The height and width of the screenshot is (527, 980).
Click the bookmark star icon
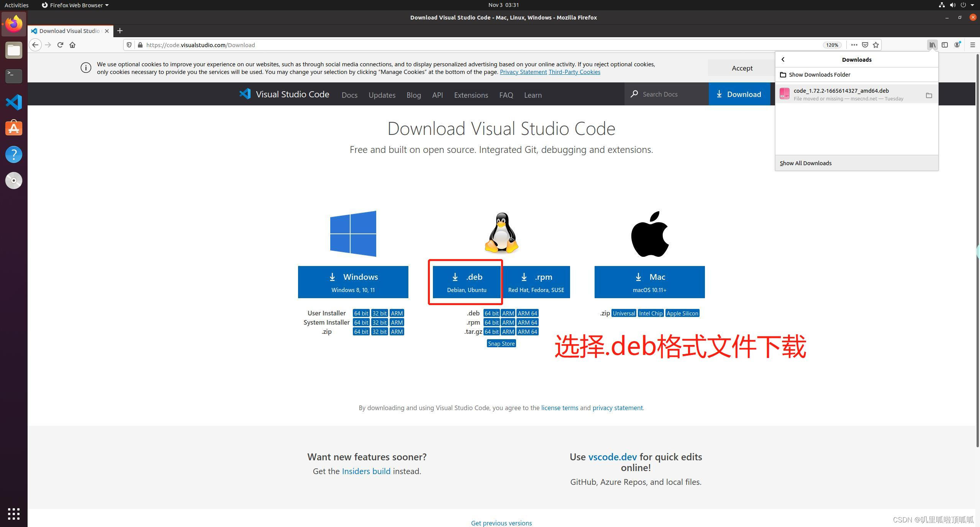[x=876, y=45]
